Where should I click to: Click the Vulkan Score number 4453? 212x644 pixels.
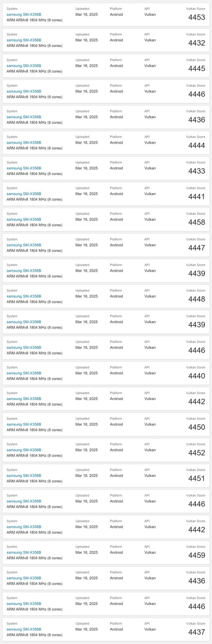[197, 17]
